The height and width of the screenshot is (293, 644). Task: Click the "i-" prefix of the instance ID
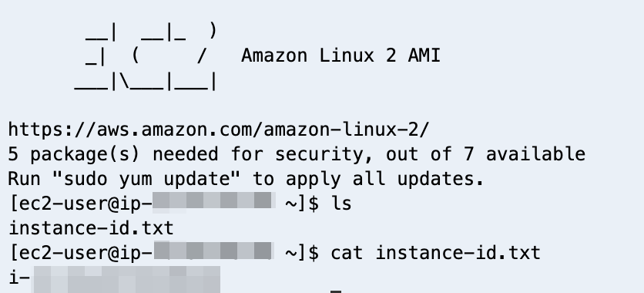click(x=19, y=278)
